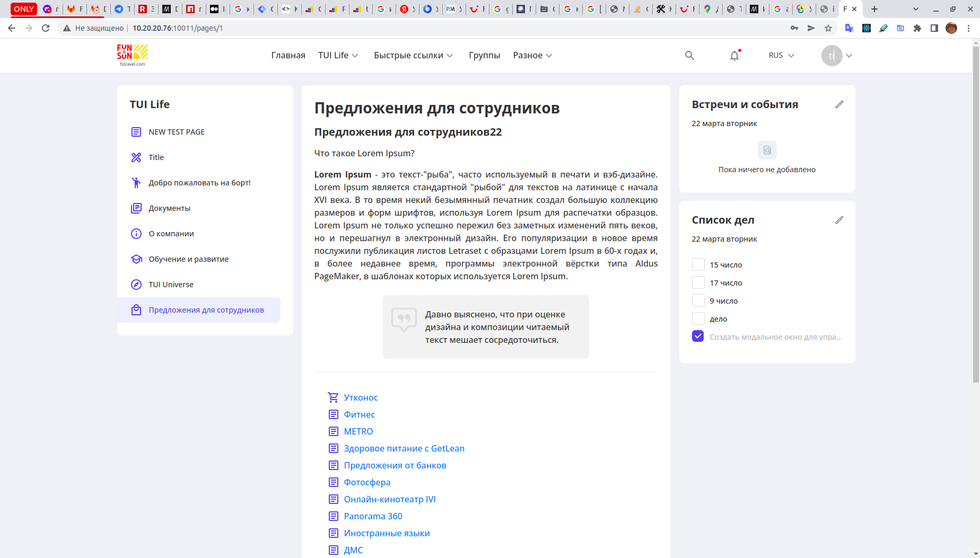980x558 pixels.
Task: Click the Утконос shopping cart icon
Action: tap(333, 397)
